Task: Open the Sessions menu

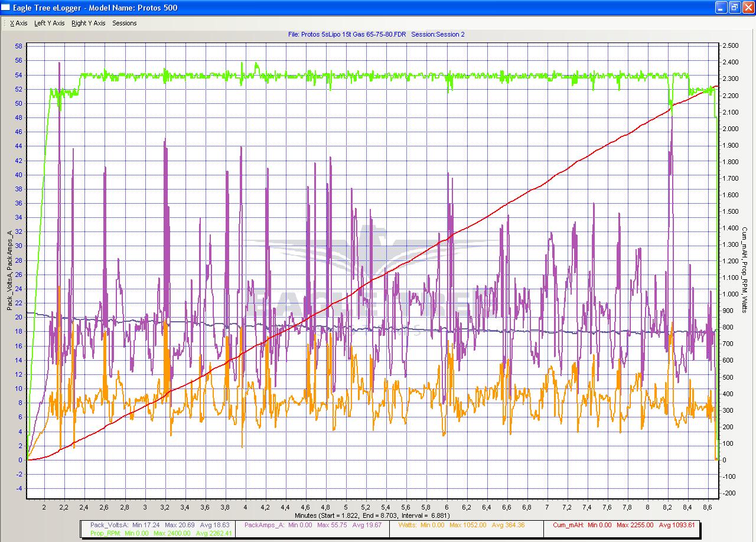Action: pyautogui.click(x=124, y=23)
